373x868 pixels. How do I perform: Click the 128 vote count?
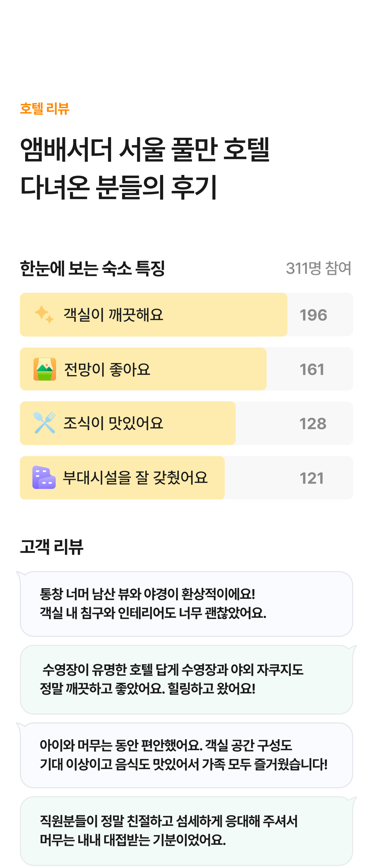pos(313,424)
